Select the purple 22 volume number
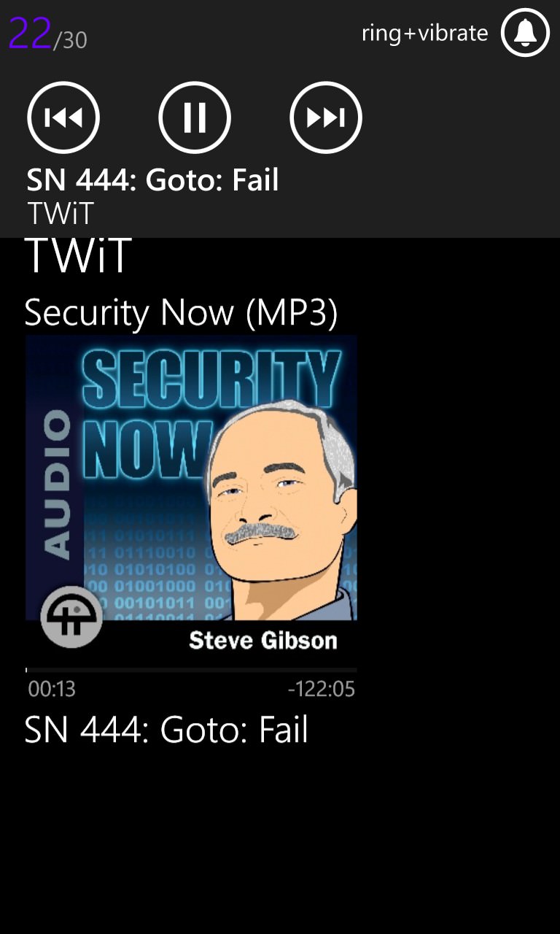Screen dimensions: 560x934 [30, 34]
